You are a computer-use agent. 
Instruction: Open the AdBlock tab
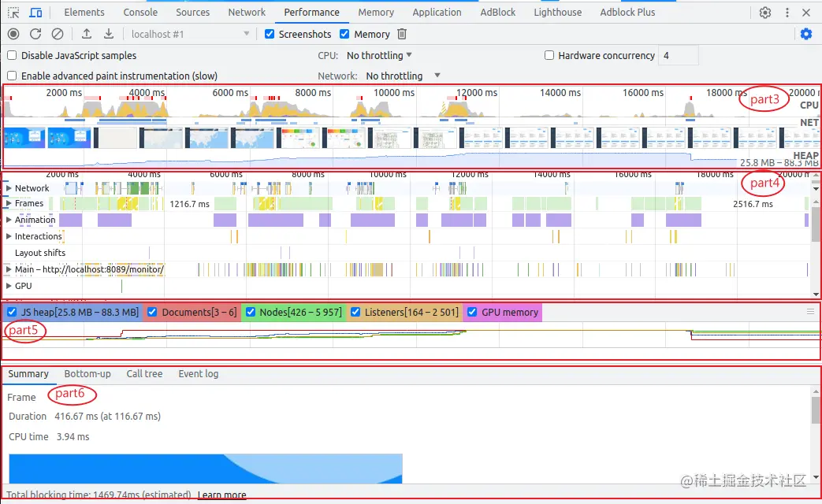[497, 12]
